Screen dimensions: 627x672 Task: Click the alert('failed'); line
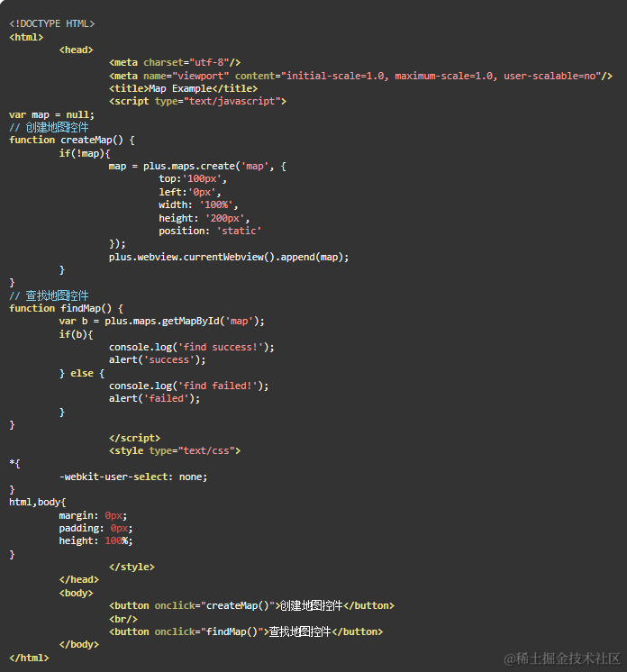point(155,399)
